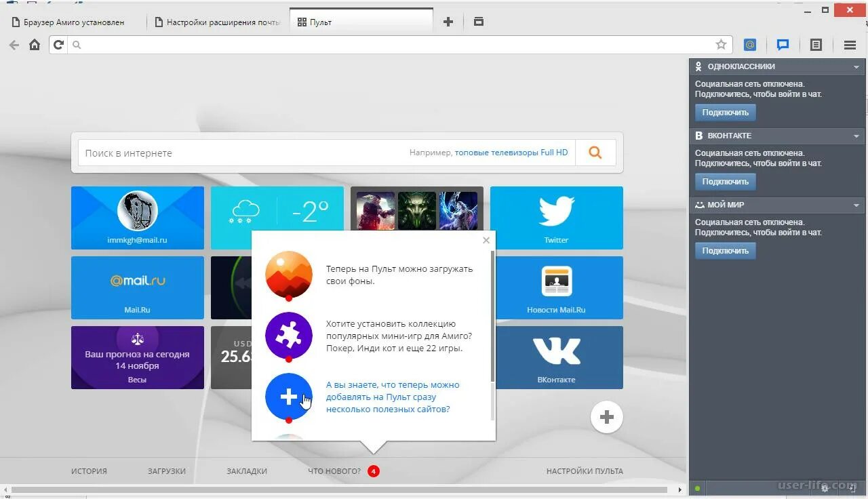Image resolution: width=868 pixels, height=499 pixels.
Task: Open ЗАКЛАДКИ in the bottom menu
Action: [x=247, y=471]
